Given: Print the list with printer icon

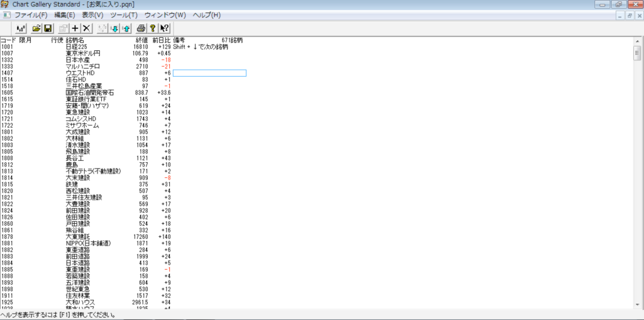Looking at the screenshot, I should pos(142,28).
